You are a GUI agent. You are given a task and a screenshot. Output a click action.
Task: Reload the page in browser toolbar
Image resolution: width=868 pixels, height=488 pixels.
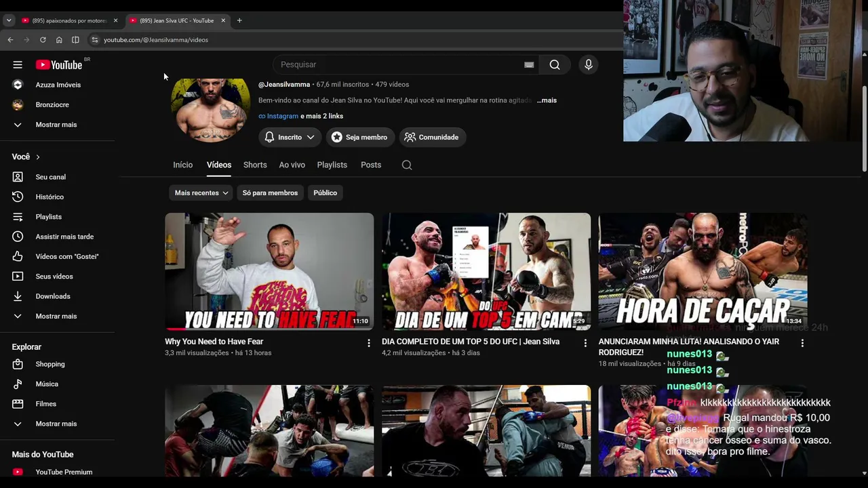(43, 40)
